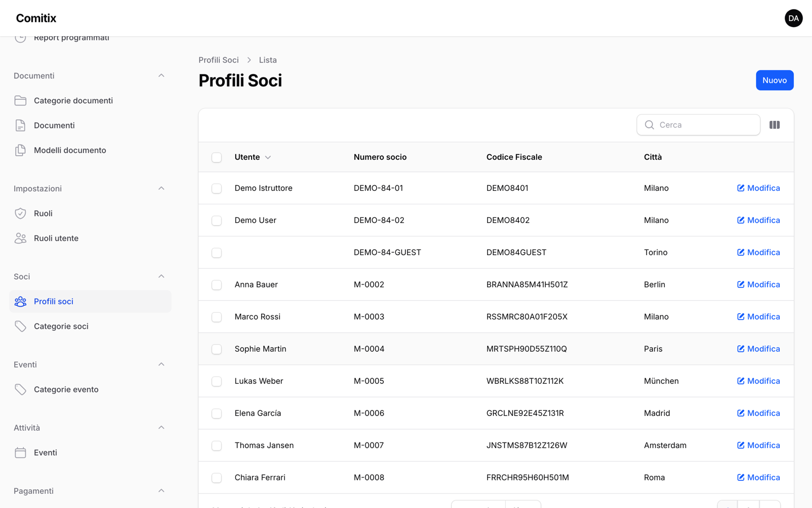Viewport: 812px width, 508px height.
Task: Click Modifica for Demo User
Action: 758,220
